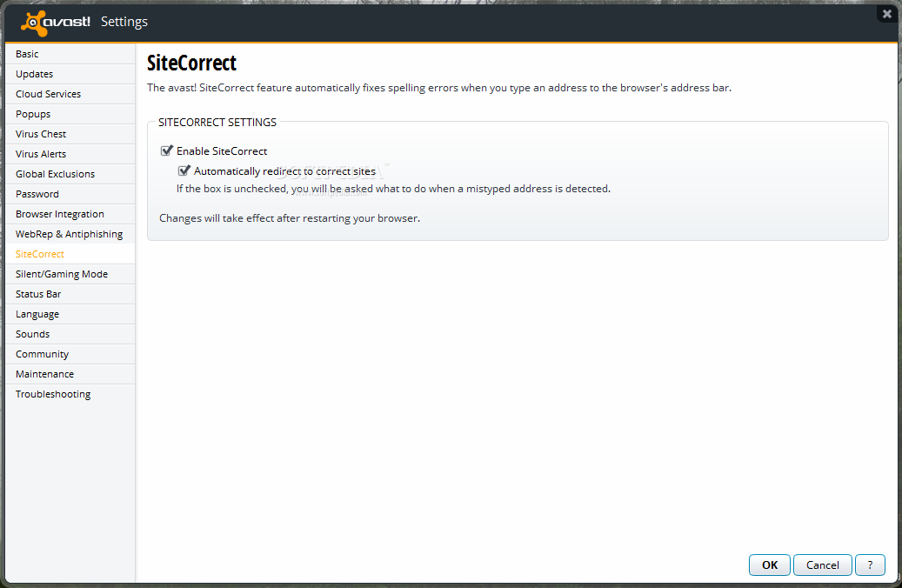Select Sounds settings section
This screenshot has height=588, width=902.
pos(70,334)
